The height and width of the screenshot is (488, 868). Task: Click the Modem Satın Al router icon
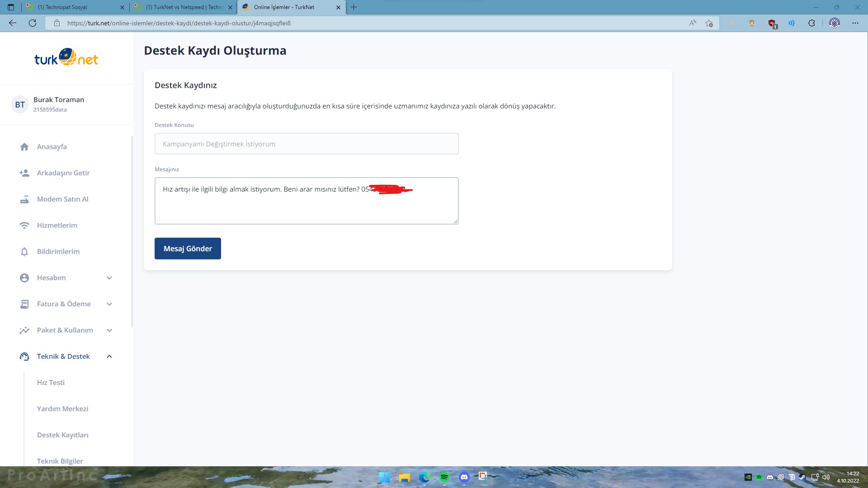pos(24,199)
